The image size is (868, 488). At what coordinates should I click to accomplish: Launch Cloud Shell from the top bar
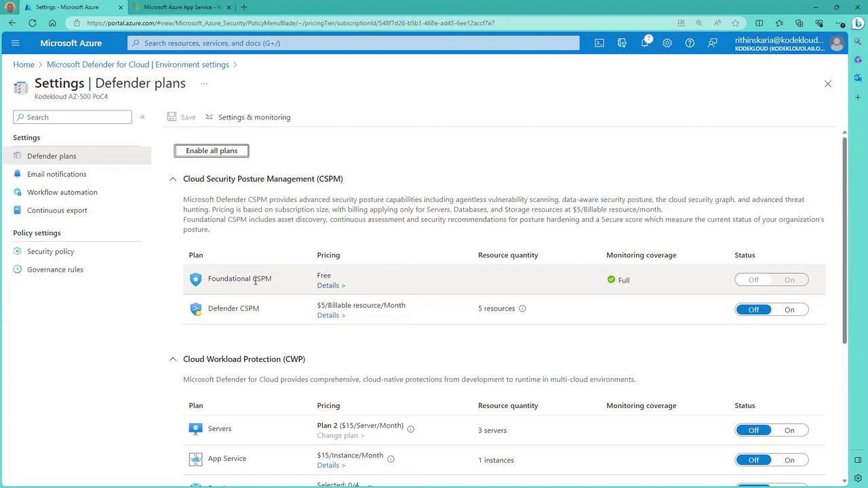coord(599,43)
